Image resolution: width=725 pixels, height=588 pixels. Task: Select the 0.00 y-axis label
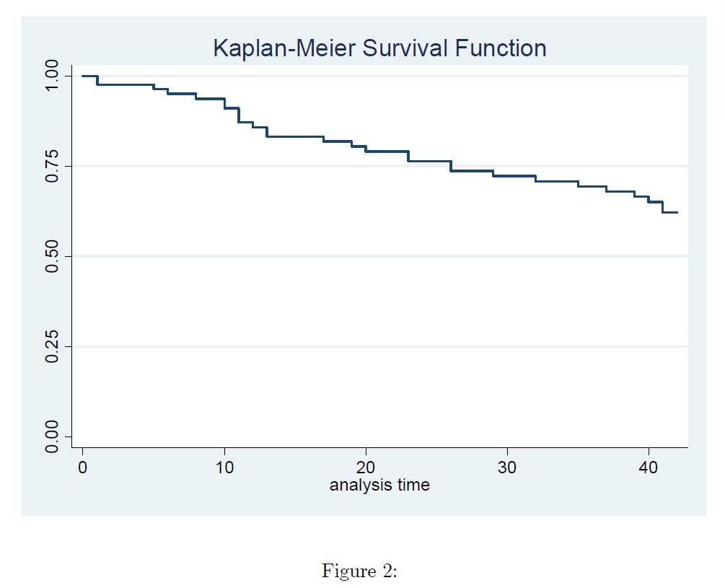(x=53, y=436)
